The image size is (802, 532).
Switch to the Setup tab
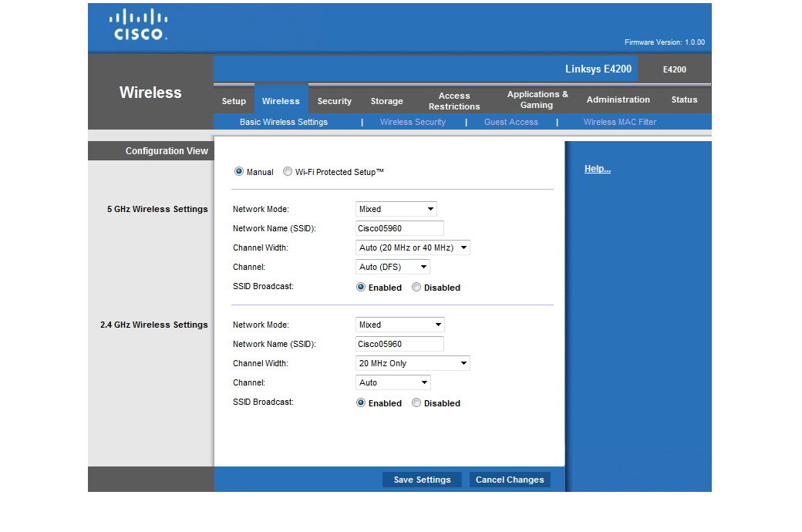click(234, 101)
